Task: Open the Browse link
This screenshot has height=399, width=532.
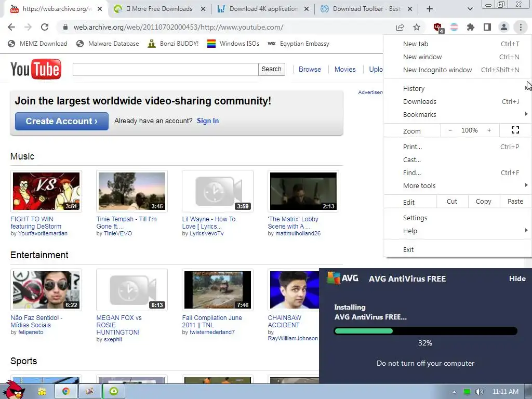Action: pos(310,69)
